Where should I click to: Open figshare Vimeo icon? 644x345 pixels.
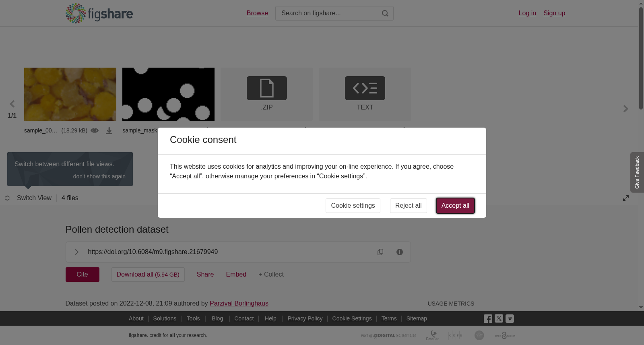click(x=510, y=318)
